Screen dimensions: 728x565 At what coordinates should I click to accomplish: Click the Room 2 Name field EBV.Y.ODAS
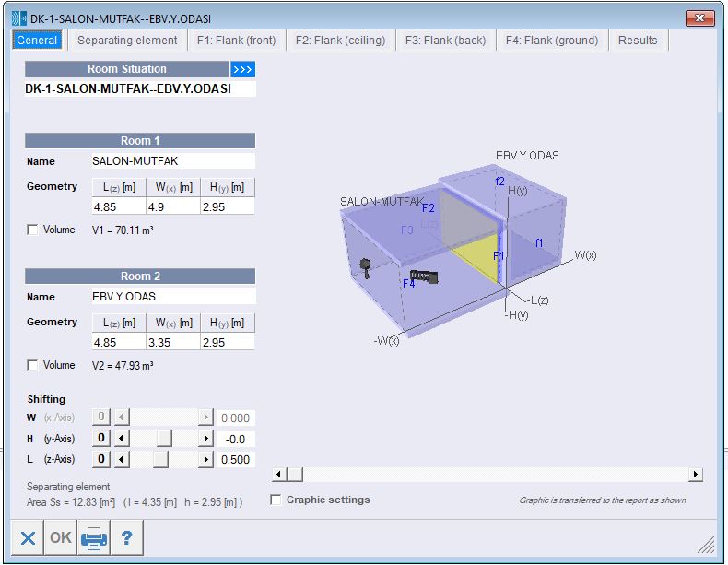(173, 297)
